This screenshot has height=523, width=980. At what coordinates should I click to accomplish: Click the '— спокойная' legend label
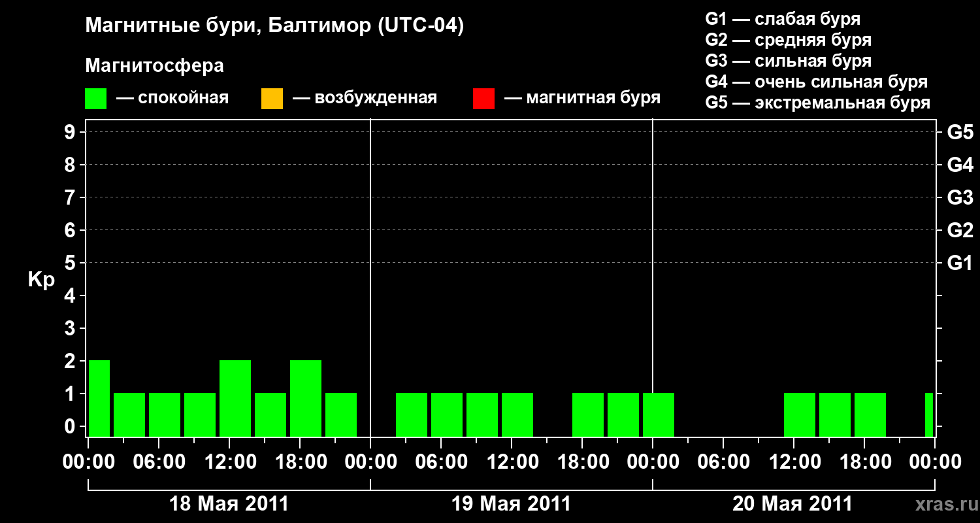(x=172, y=98)
